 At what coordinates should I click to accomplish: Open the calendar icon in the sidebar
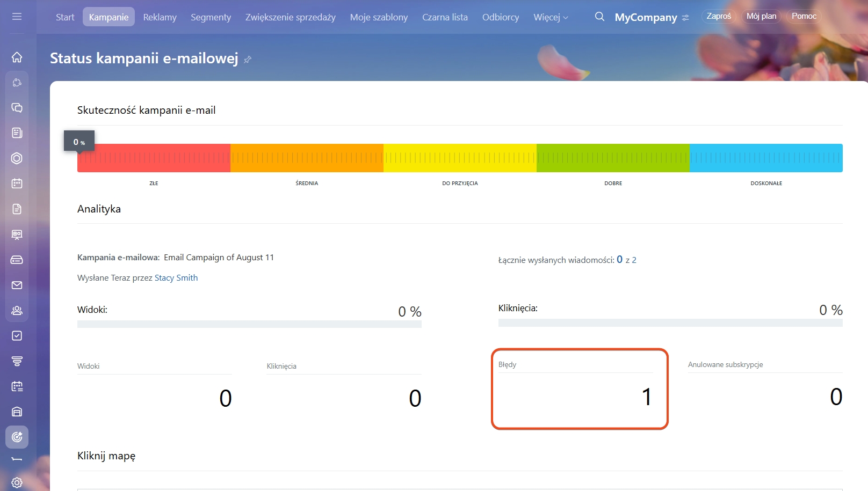pyautogui.click(x=17, y=184)
